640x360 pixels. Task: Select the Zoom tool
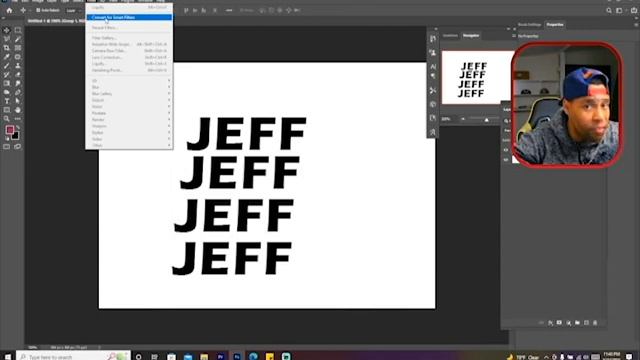coord(7,119)
